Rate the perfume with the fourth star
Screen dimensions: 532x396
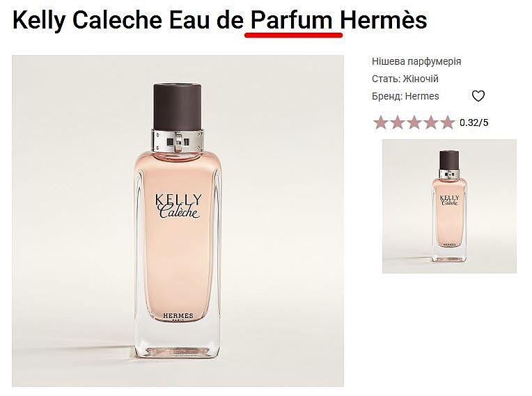tap(431, 122)
